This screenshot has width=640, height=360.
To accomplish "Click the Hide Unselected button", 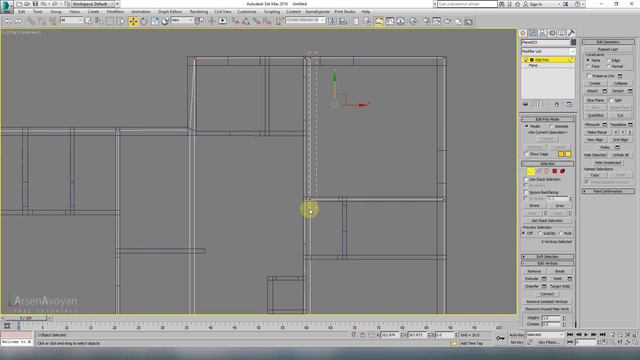I will coord(608,162).
